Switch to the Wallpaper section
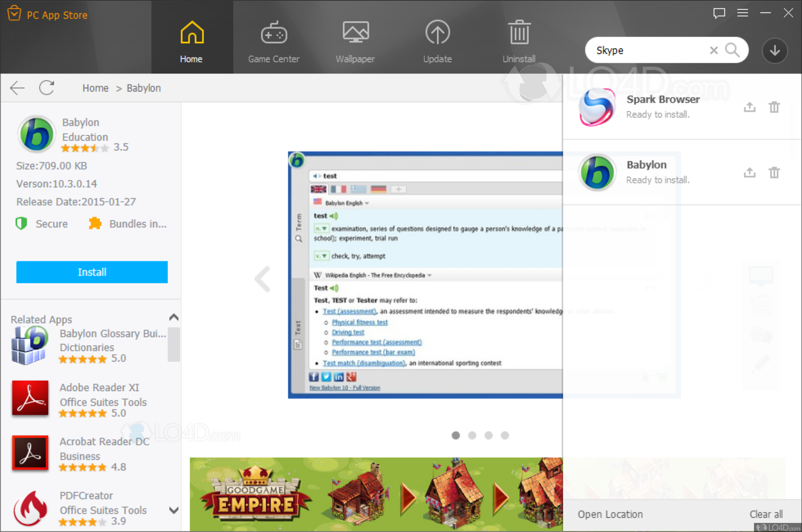Screen dimensions: 802x532 355,41
